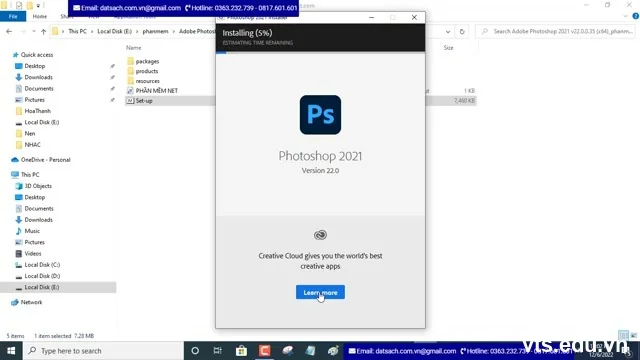Open Quick access in navigation pane
Screen dimensions: 640x360
pyautogui.click(x=37, y=55)
